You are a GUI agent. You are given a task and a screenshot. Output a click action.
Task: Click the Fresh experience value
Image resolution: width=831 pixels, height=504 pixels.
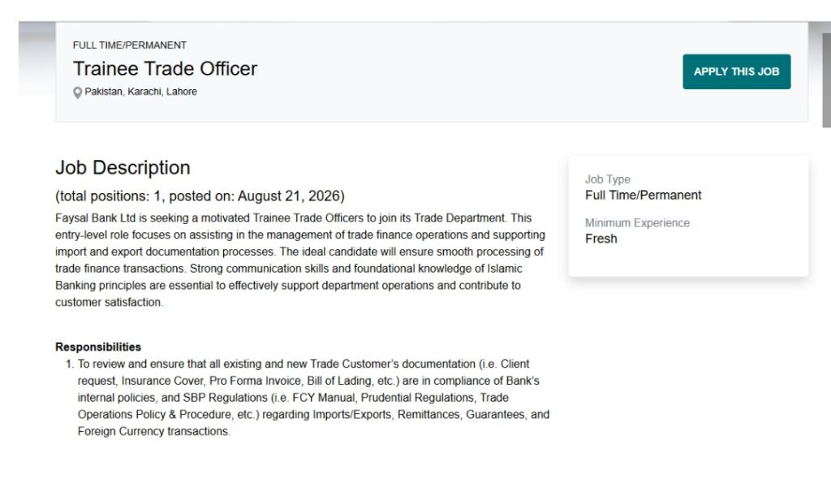click(x=601, y=239)
